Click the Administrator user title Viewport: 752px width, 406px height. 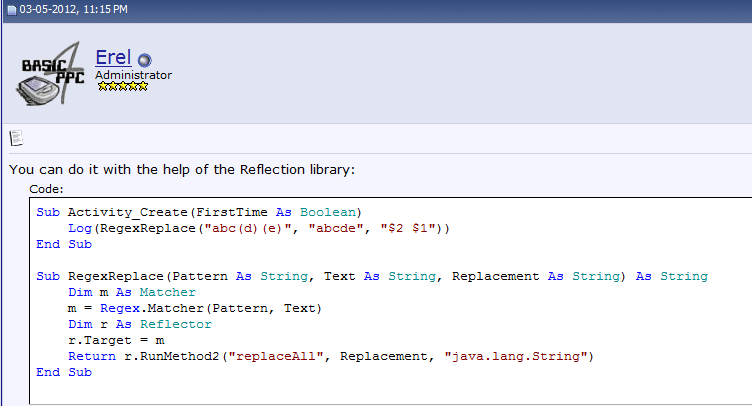click(x=133, y=75)
